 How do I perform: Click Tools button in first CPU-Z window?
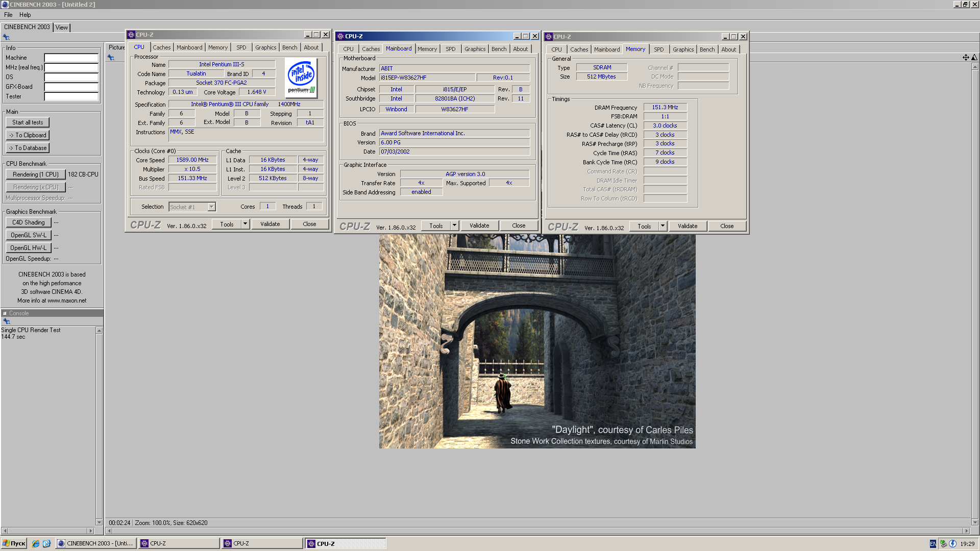227,224
